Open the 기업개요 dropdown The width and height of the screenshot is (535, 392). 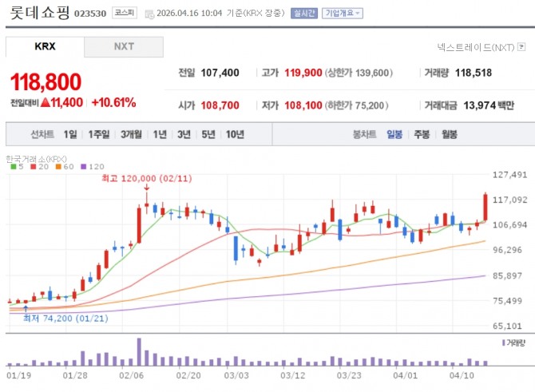343,14
